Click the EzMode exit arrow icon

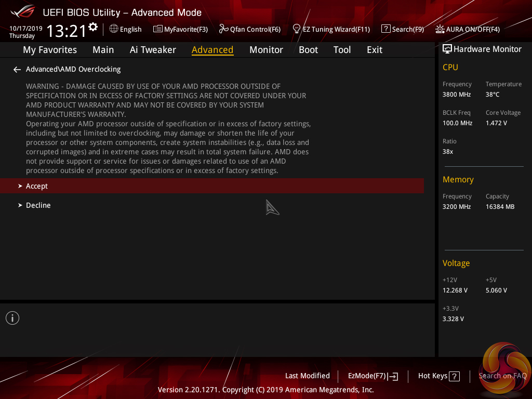(x=394, y=376)
